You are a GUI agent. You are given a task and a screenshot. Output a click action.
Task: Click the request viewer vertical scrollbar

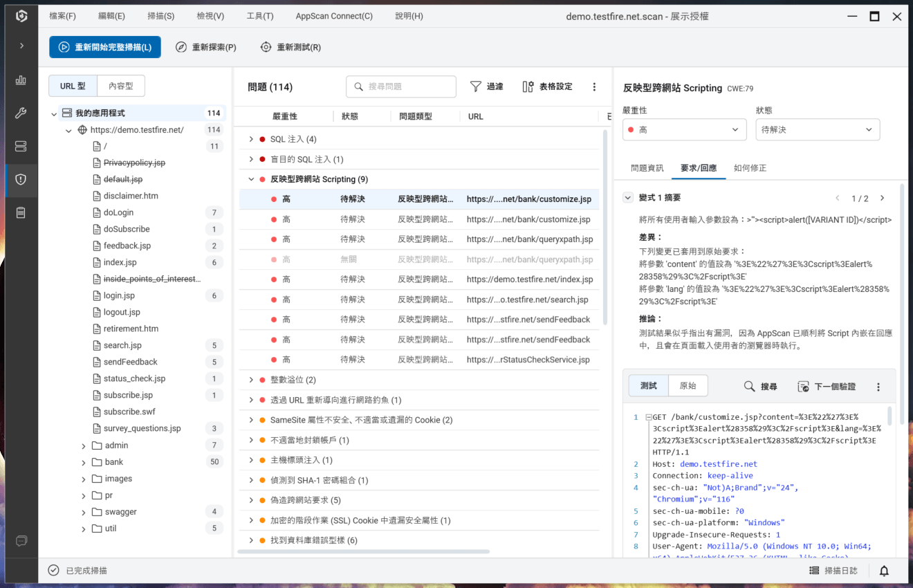coord(890,416)
